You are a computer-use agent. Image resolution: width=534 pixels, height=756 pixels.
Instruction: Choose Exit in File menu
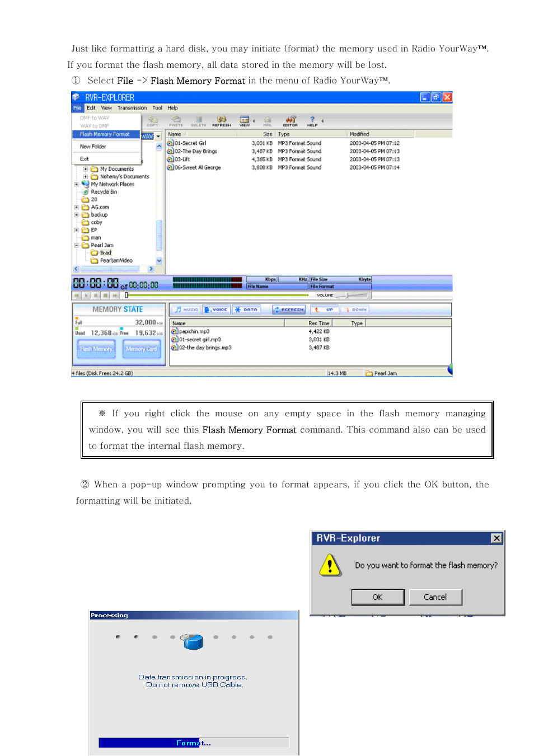pyautogui.click(x=85, y=159)
